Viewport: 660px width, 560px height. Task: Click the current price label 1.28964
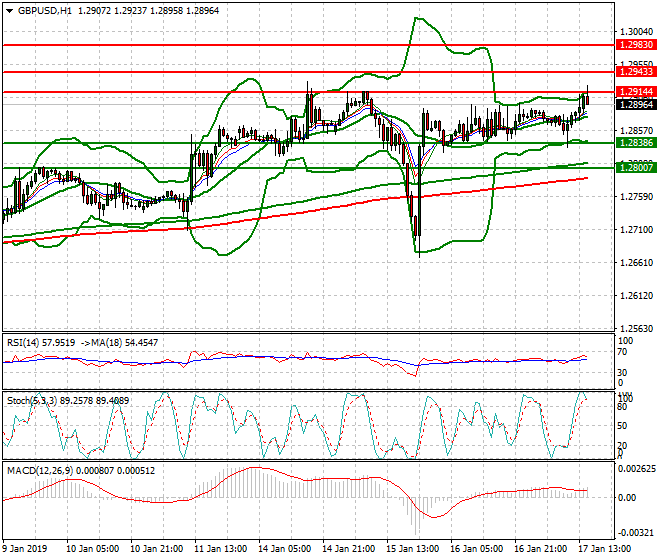636,105
